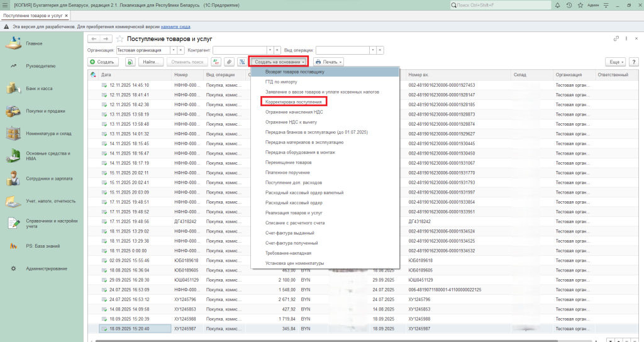
Task: Open the Банк и касса section
Action: [39, 89]
